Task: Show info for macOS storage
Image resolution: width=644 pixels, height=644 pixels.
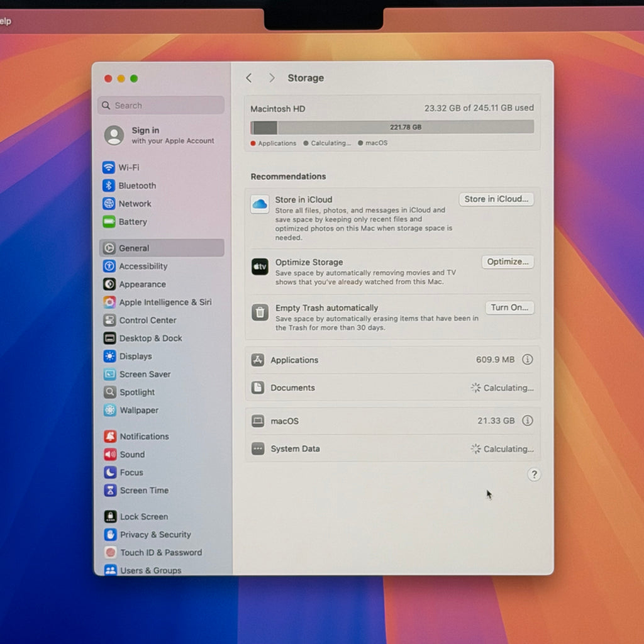Action: 528,421
